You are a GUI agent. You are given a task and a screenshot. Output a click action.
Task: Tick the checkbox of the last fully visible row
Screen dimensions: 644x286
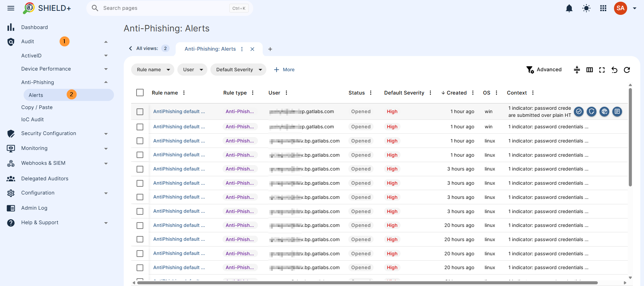pos(140,268)
